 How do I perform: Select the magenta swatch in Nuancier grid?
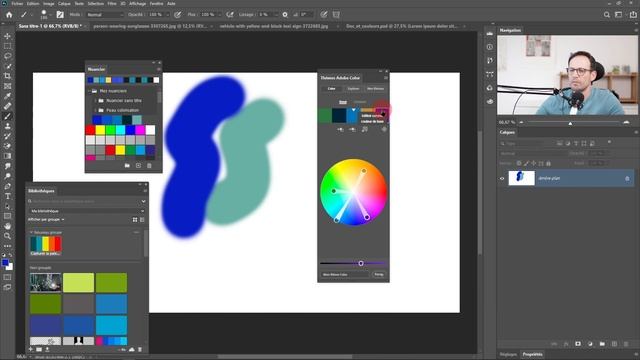click(x=140, y=130)
